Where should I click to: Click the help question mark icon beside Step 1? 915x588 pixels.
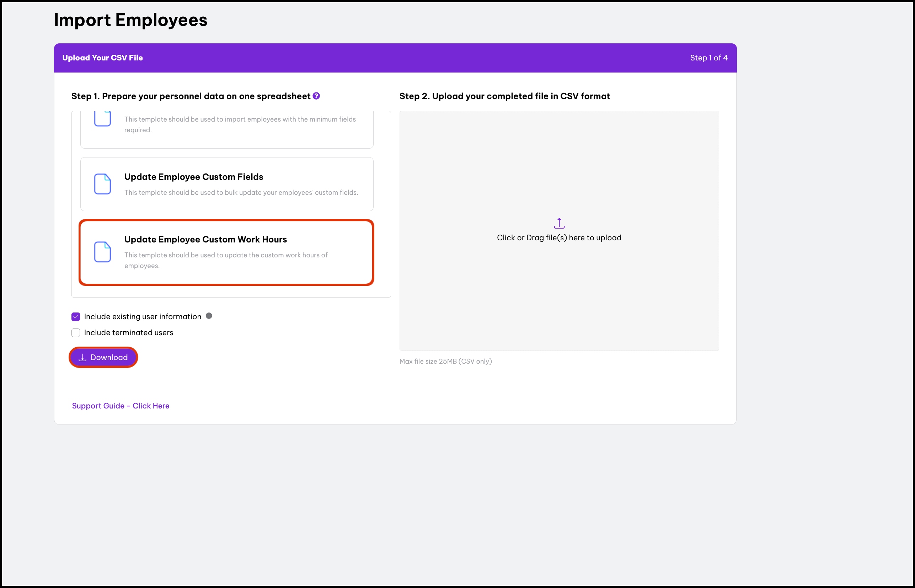316,96
